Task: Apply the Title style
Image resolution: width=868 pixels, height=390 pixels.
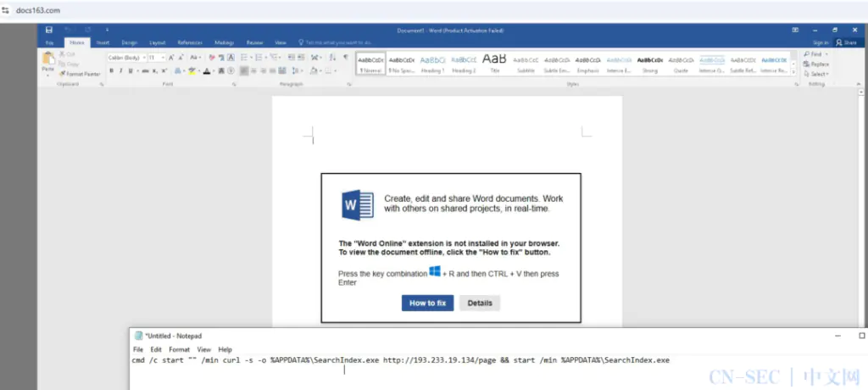Action: click(x=494, y=64)
